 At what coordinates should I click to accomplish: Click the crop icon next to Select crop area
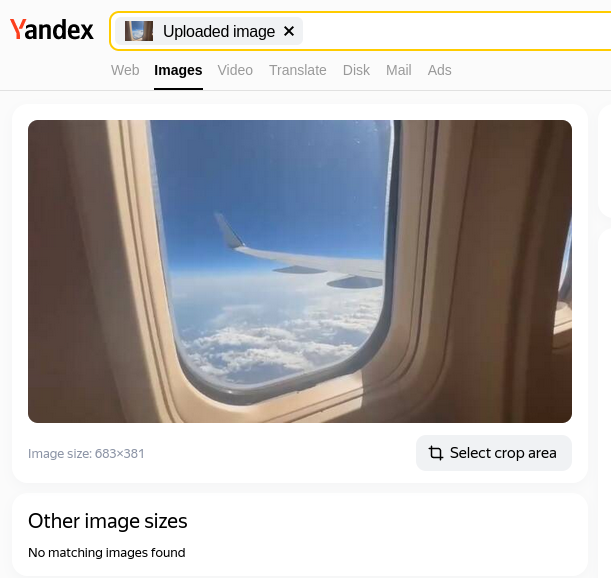(x=436, y=453)
